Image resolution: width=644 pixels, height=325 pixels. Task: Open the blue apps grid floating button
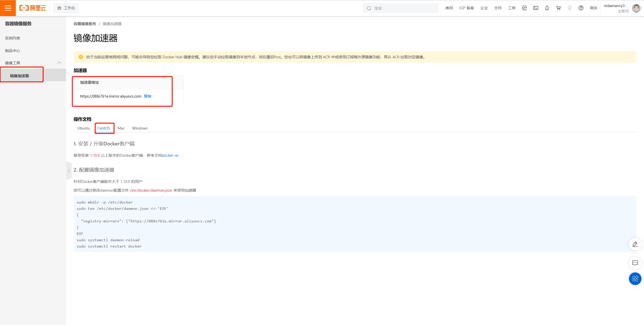click(635, 278)
